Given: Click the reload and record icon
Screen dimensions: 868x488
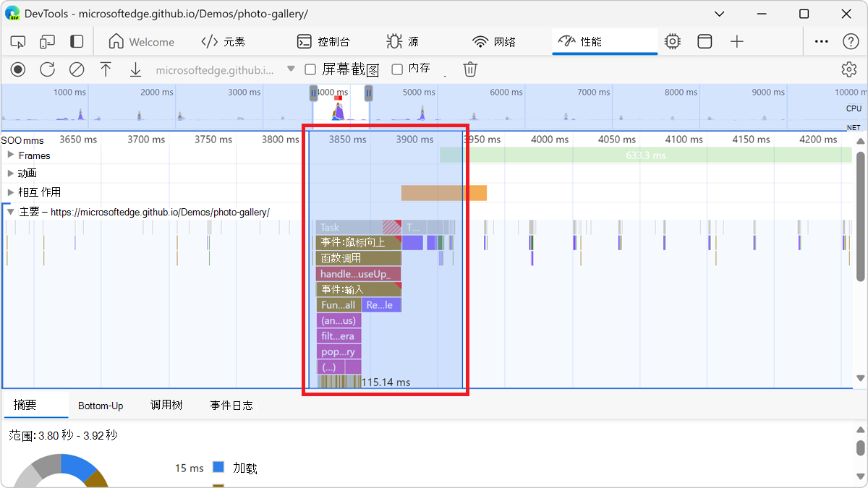Looking at the screenshot, I should (47, 69).
